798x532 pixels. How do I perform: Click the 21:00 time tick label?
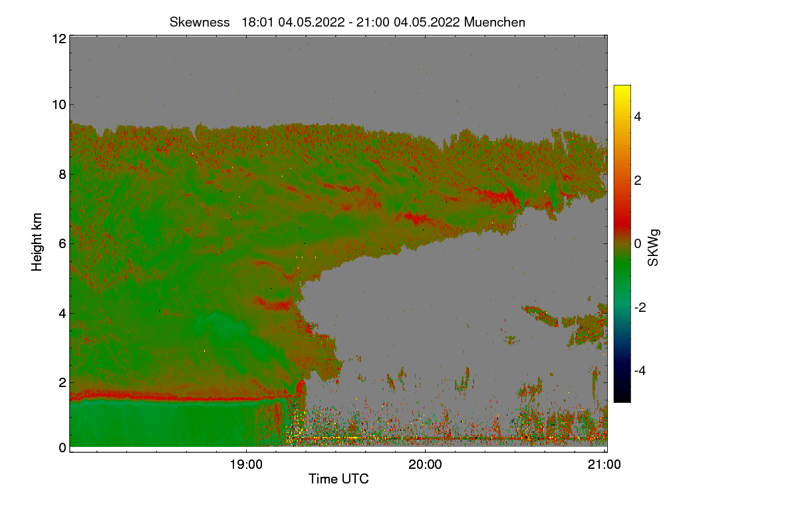(x=604, y=465)
